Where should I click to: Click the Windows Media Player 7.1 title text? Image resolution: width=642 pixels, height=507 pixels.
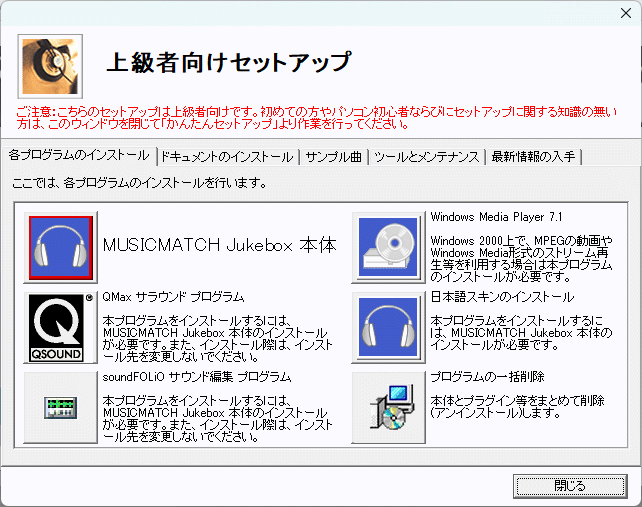(x=496, y=217)
